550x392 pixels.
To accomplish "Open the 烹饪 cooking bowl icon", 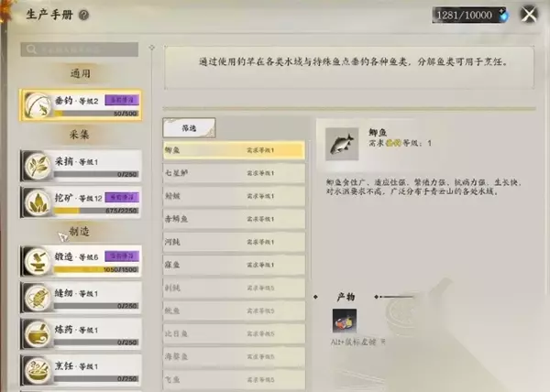I will click(x=38, y=371).
